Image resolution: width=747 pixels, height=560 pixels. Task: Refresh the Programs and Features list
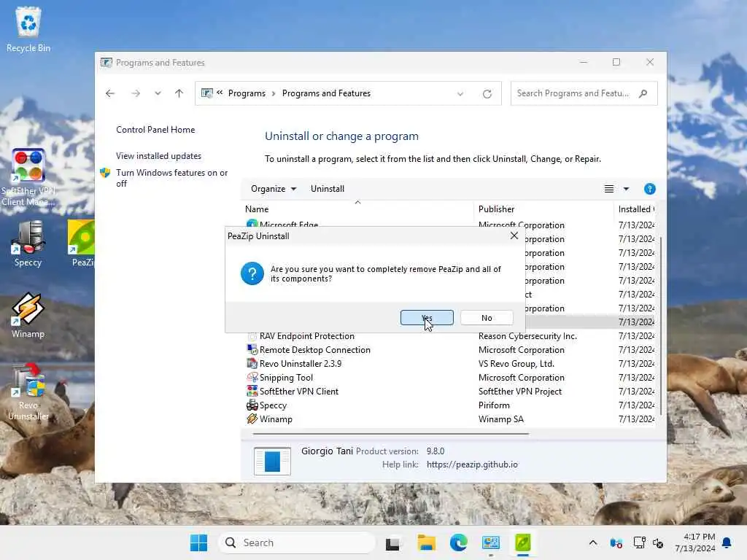click(487, 94)
